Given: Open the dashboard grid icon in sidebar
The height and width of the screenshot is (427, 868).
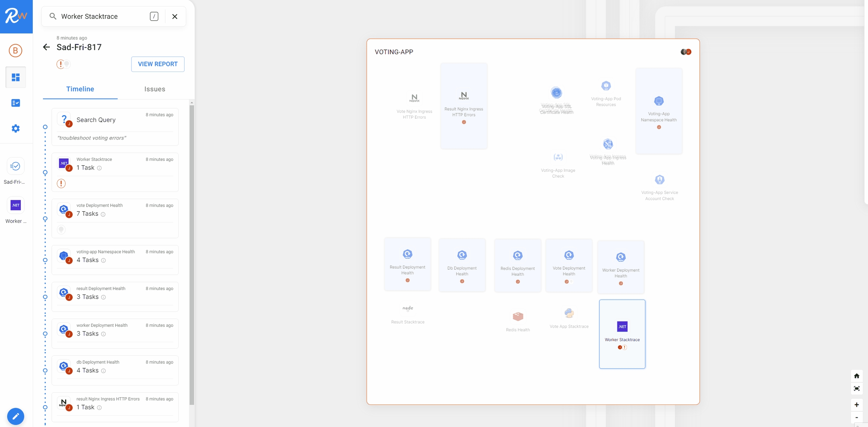Looking at the screenshot, I should point(15,77).
